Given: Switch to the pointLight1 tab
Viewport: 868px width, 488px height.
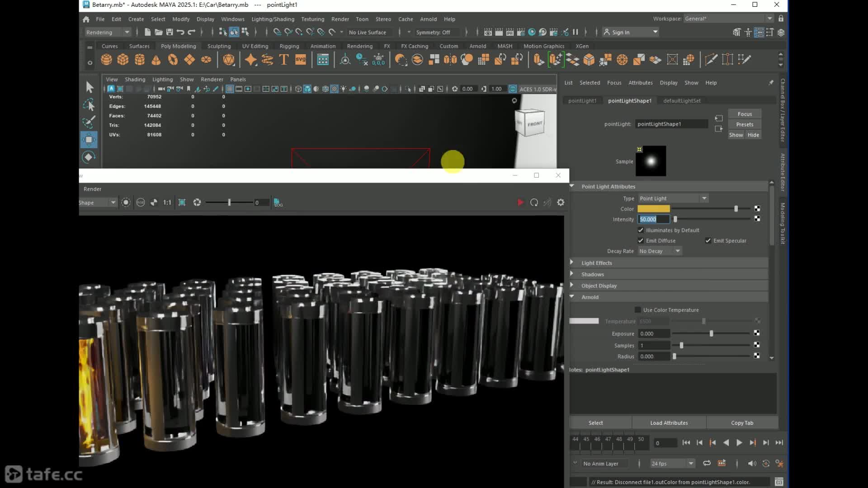Looking at the screenshot, I should pyautogui.click(x=582, y=101).
